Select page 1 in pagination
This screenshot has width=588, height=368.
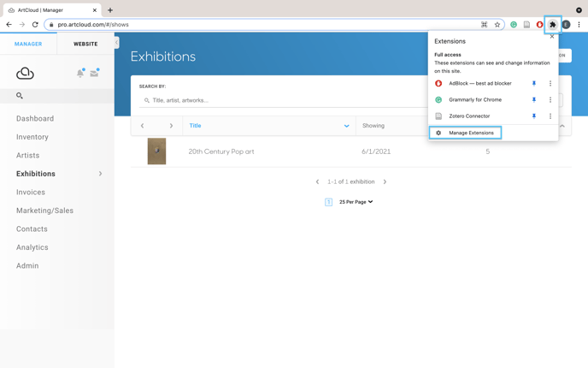point(328,202)
